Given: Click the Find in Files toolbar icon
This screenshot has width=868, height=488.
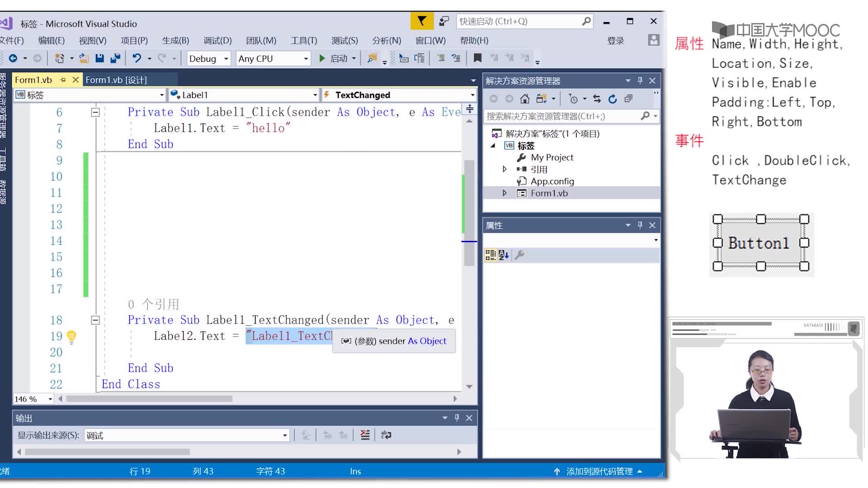Looking at the screenshot, I should [372, 58].
